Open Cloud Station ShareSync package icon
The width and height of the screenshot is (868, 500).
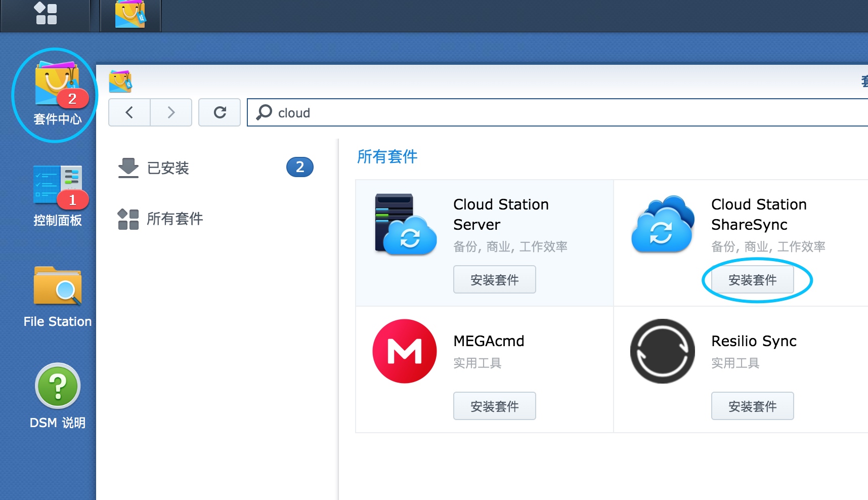click(663, 224)
